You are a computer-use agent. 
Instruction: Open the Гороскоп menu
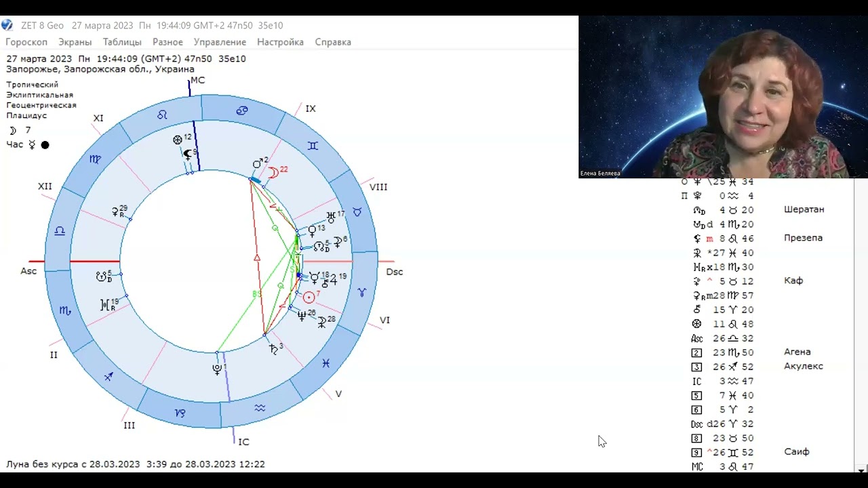pos(26,42)
